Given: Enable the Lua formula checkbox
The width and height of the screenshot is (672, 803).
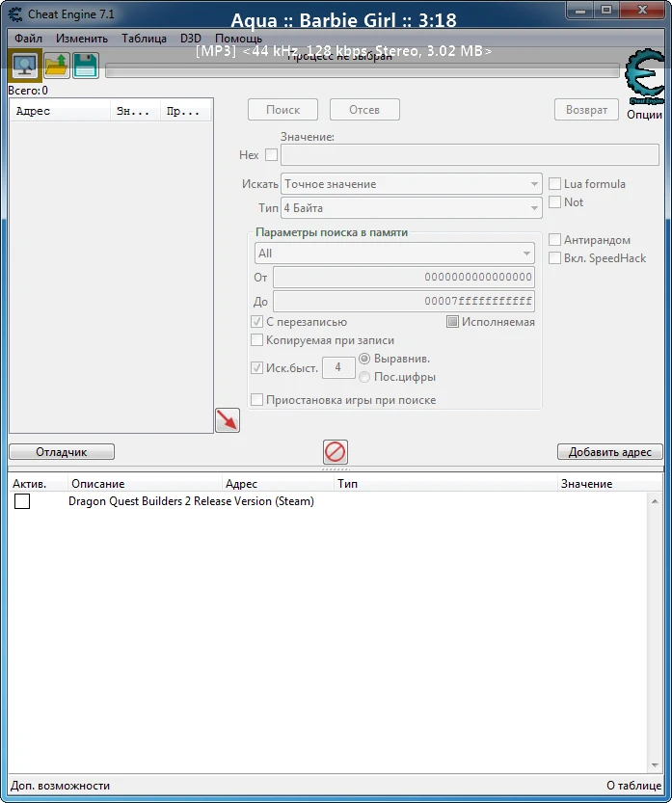Looking at the screenshot, I should point(554,184).
